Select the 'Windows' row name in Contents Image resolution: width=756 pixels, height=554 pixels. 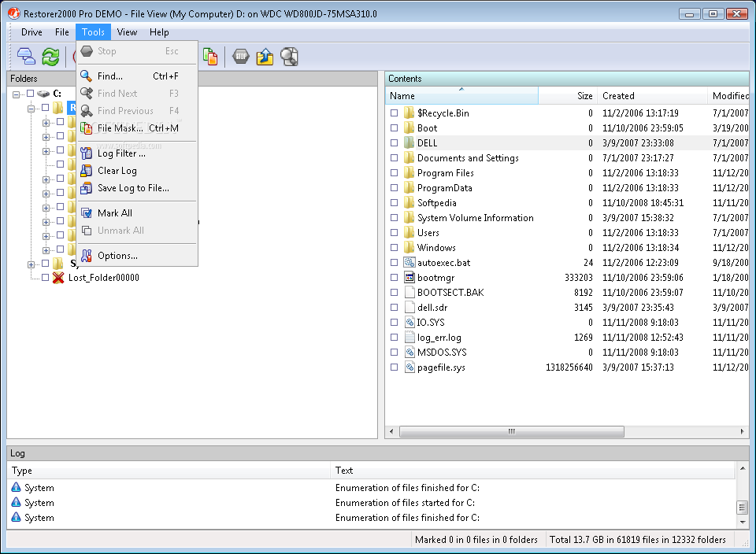[436, 248]
